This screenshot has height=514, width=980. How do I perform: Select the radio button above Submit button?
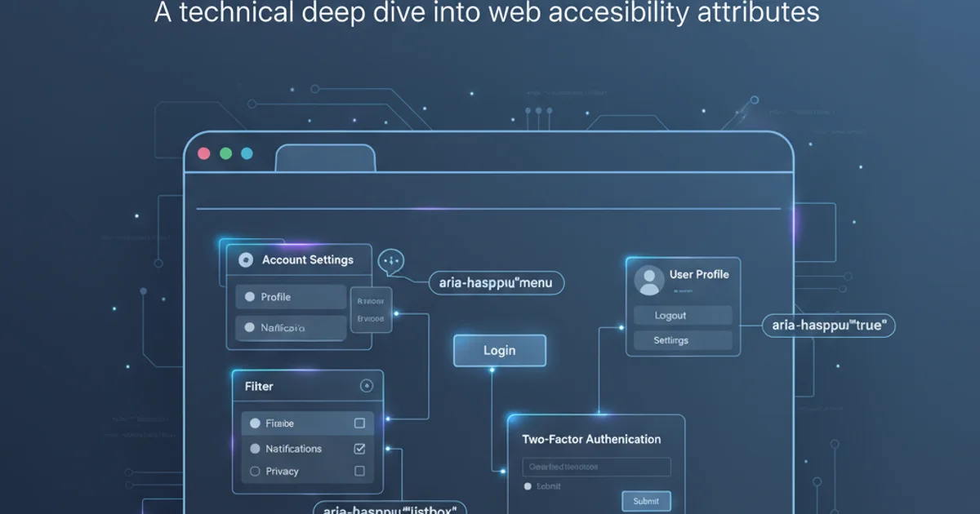(x=527, y=486)
